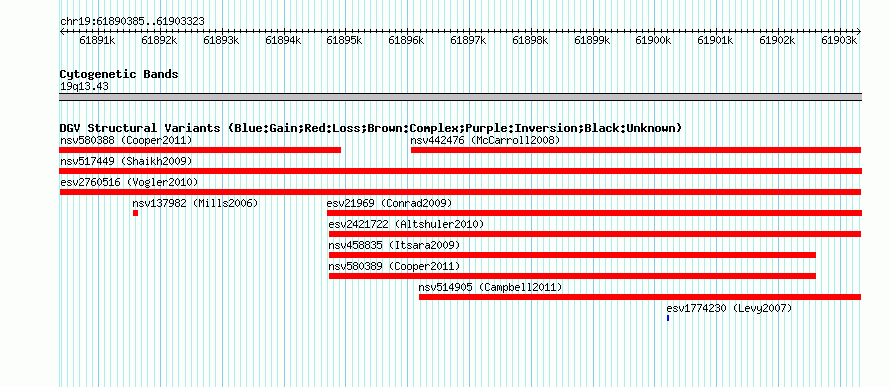Click the chr19:61890385..61903323 coordinates label
The image size is (890, 387).
(132, 22)
